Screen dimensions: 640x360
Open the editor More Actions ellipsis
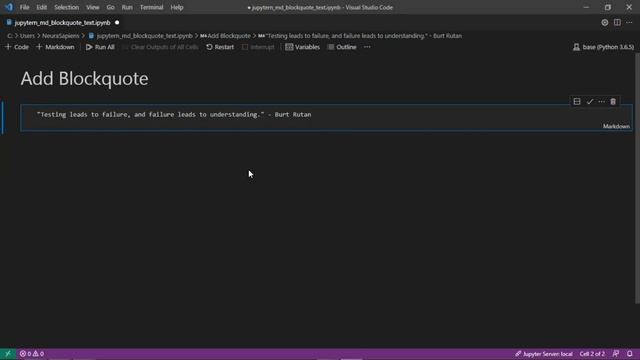629,23
